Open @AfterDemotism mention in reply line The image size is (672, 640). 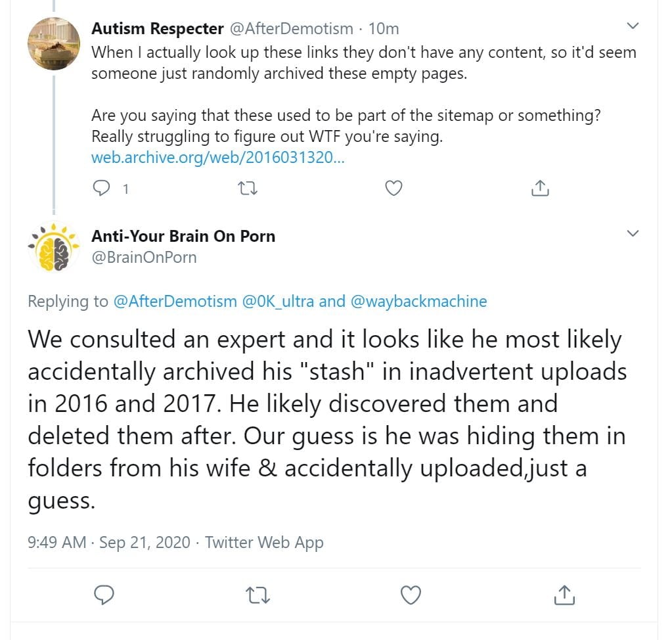(175, 302)
